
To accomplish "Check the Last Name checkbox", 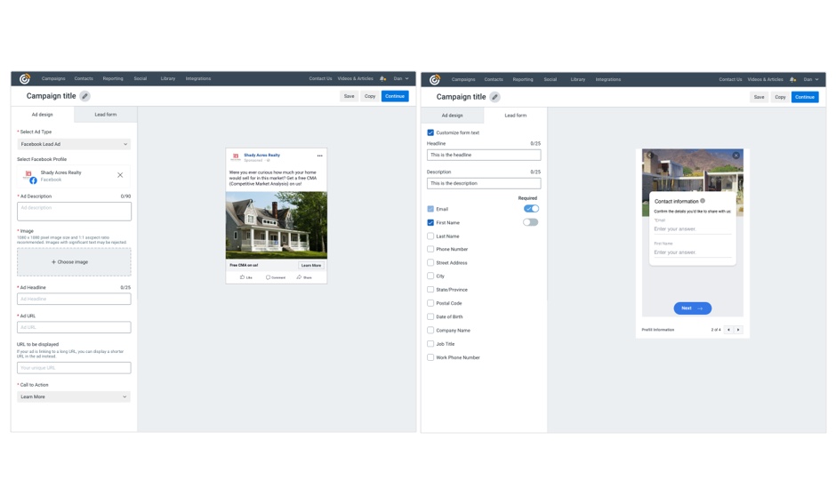I will coord(430,236).
